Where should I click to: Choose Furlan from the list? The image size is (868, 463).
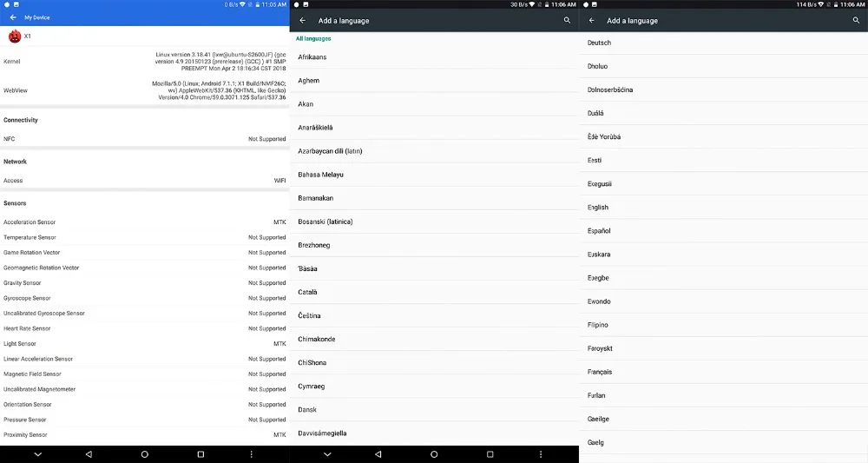724,396
